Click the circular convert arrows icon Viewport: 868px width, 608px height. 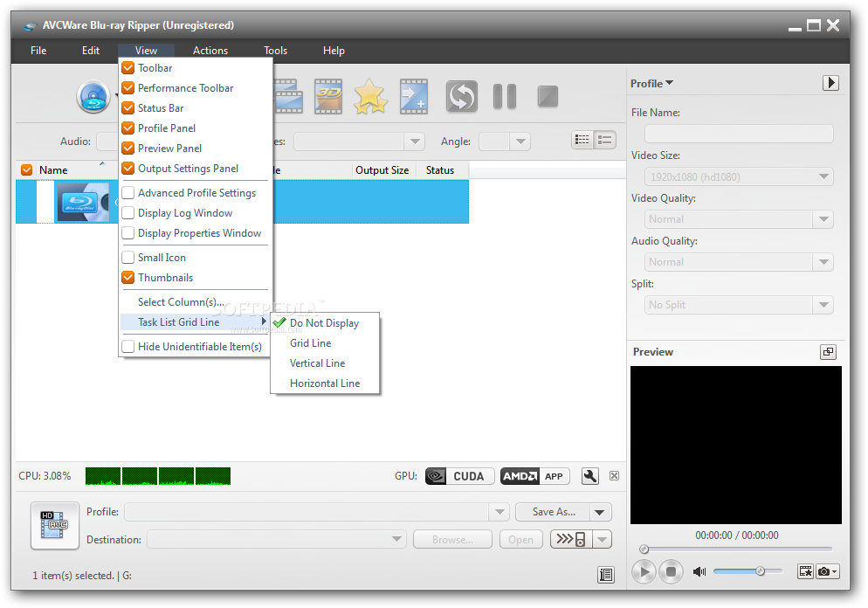pos(462,96)
